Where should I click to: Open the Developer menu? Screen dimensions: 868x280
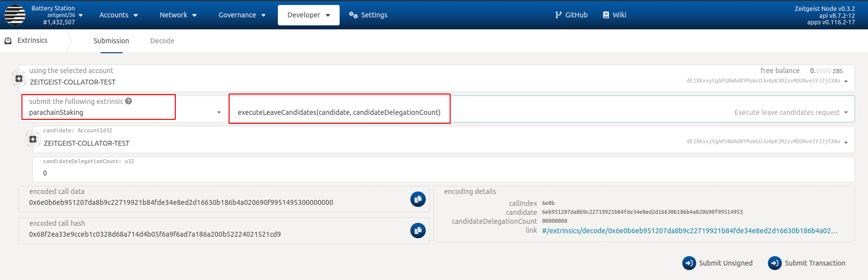tap(308, 15)
